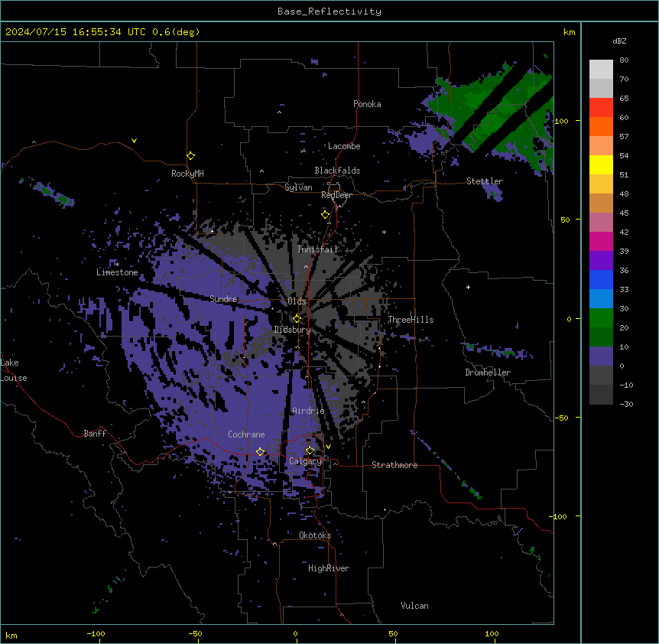Click the Limestone label on the map

[x=117, y=272]
